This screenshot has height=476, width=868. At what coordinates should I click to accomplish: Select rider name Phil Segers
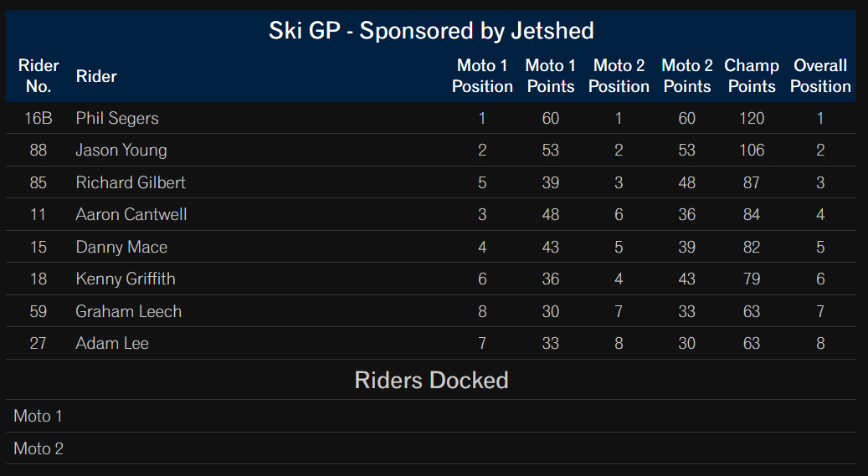pos(117,118)
